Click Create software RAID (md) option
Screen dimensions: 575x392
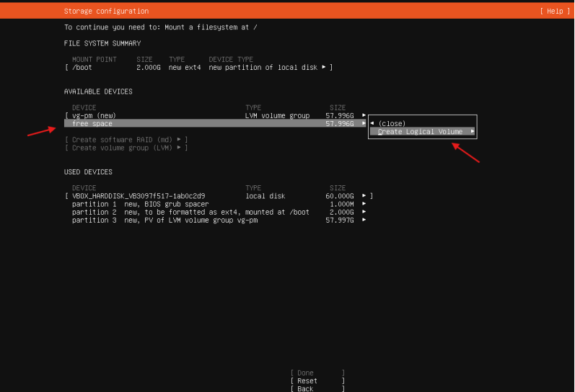click(x=126, y=139)
